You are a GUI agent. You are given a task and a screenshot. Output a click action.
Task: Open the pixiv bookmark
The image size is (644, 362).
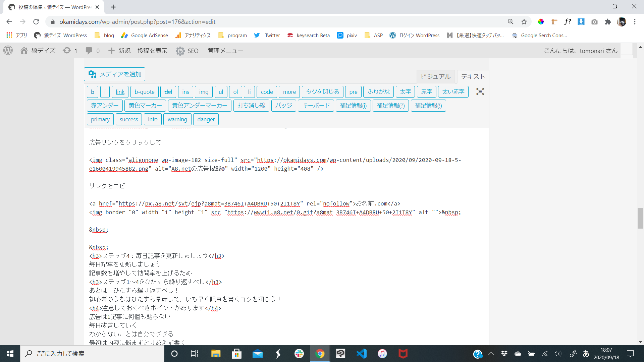tap(347, 35)
